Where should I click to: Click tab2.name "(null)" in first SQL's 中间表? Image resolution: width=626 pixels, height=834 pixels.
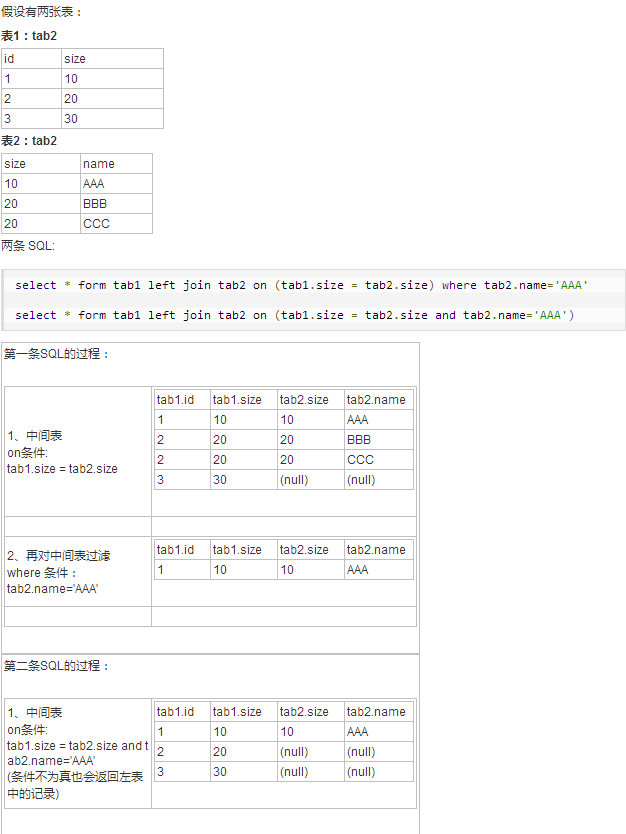click(379, 480)
